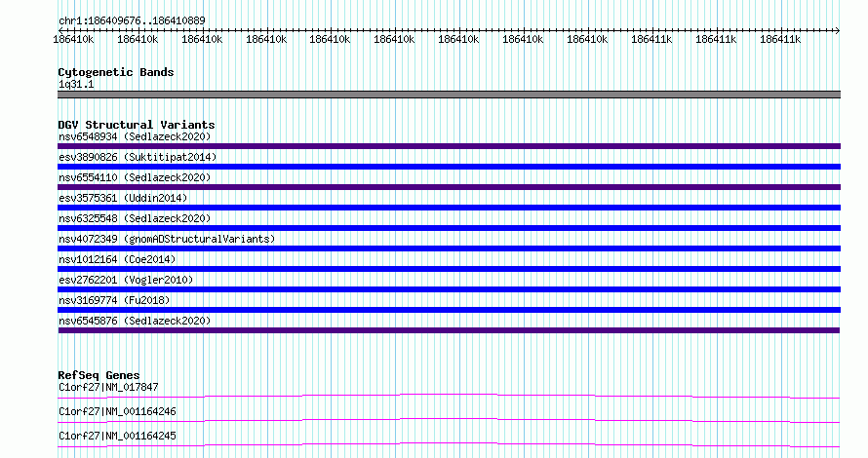Click the C1orf27|NM_001164246 gene label

pos(117,411)
